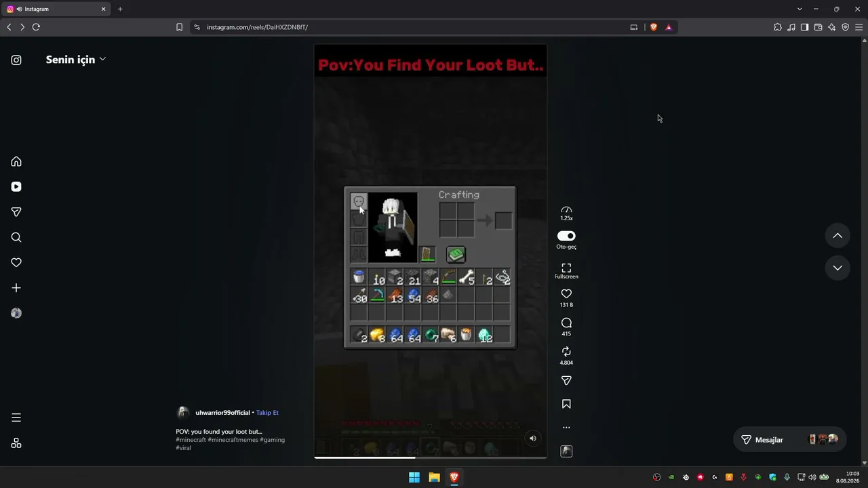Viewport: 868px width, 488px height.
Task: Go to previous reel with up arrow
Action: 837,236
